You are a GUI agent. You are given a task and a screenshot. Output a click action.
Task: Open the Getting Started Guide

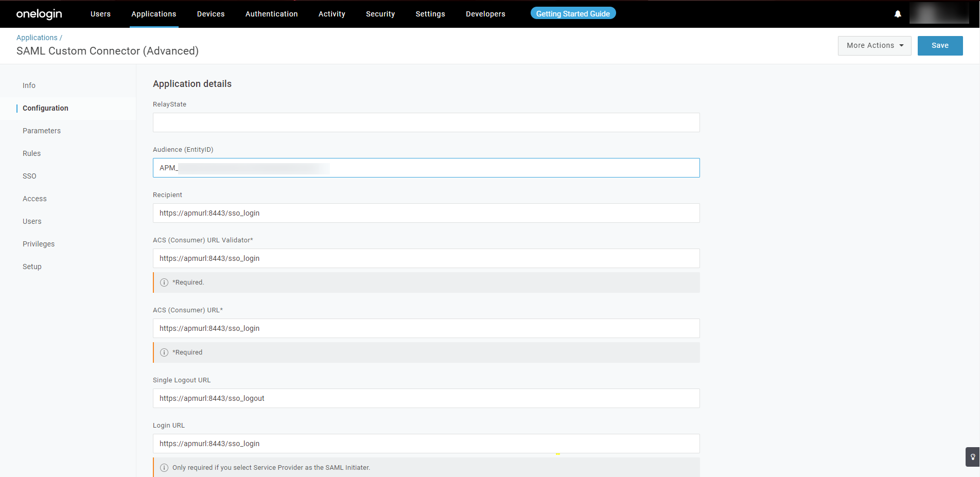[x=573, y=14]
